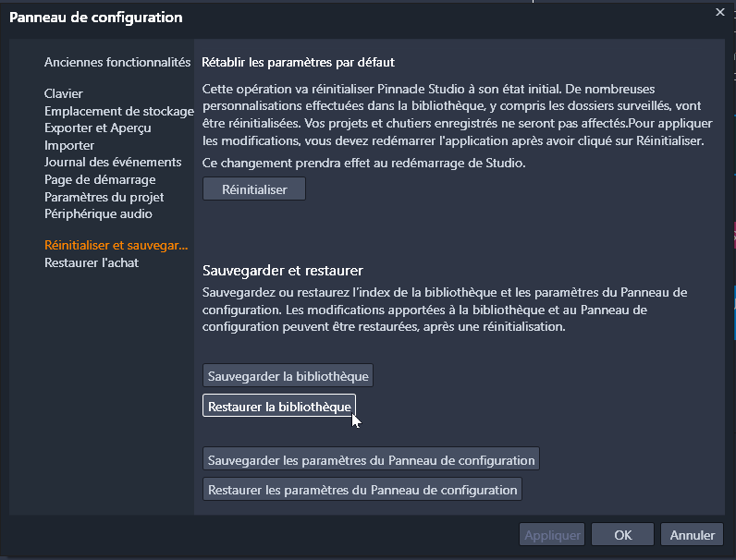Save the Panneau de configuration settings
Screen dimensions: 736x560
pyautogui.click(x=371, y=460)
